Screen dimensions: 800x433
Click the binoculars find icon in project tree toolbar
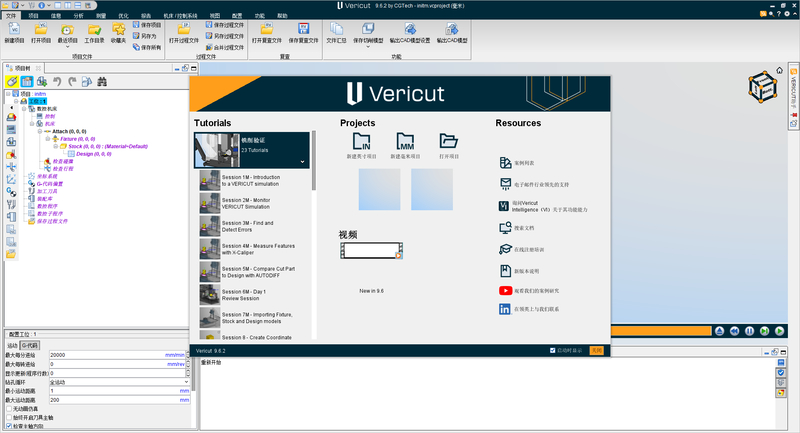tap(102, 82)
